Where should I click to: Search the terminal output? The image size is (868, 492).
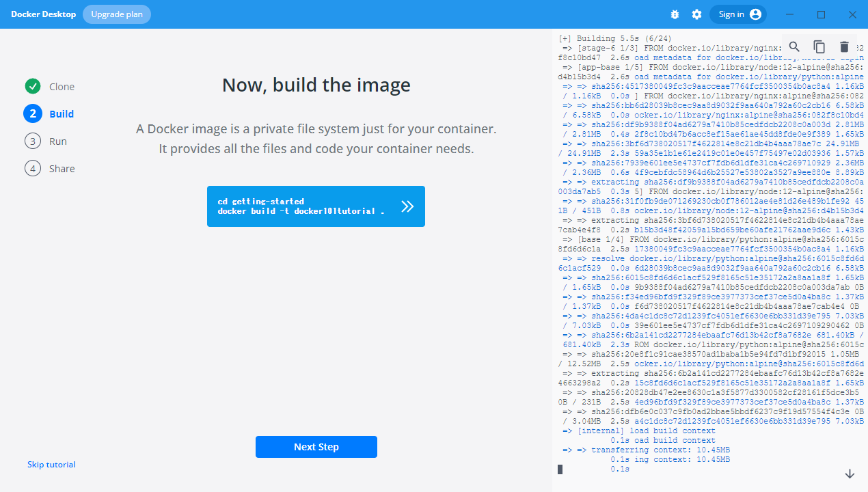click(794, 46)
